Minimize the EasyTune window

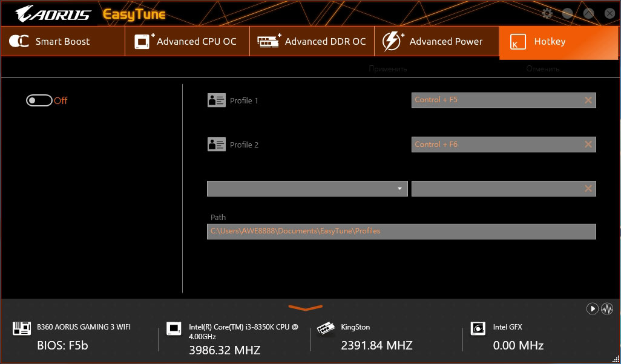568,13
